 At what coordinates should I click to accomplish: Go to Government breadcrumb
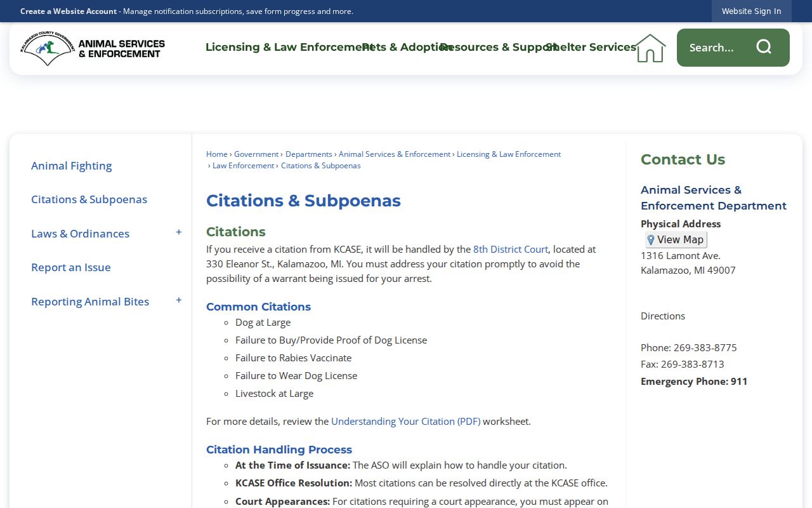click(256, 154)
